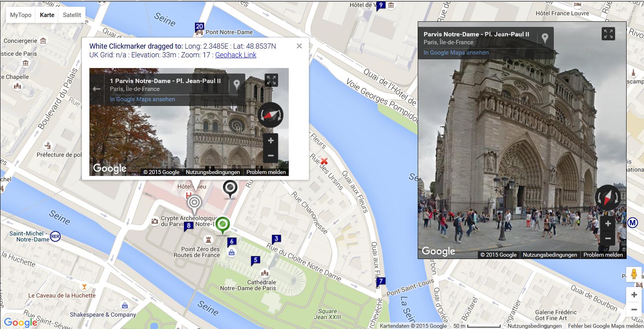Click the Point Zéro landmark icon
This screenshot has height=329, width=644.
[x=208, y=239]
